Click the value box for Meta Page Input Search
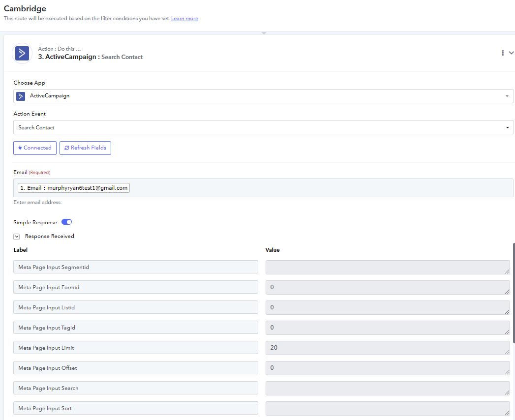Screen dimensions: 515x420 pos(388,388)
